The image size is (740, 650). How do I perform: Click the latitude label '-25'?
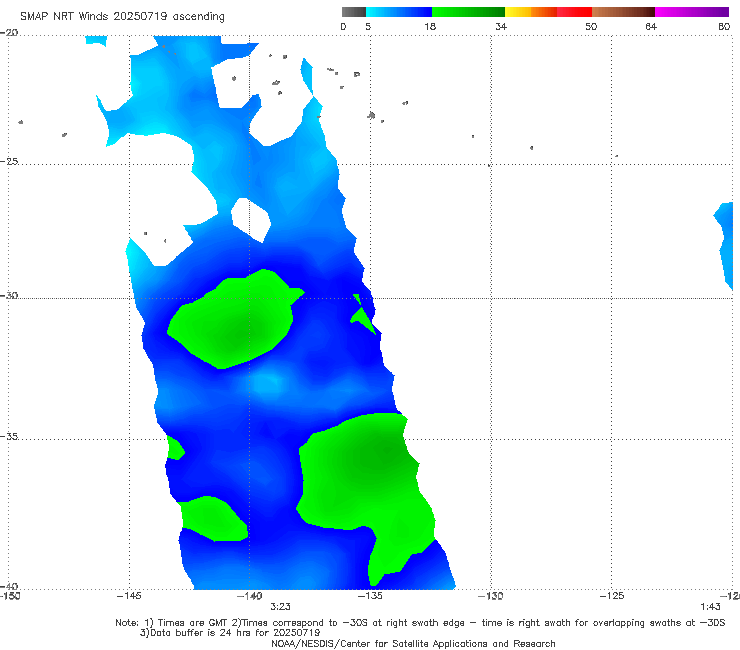tap(9, 161)
